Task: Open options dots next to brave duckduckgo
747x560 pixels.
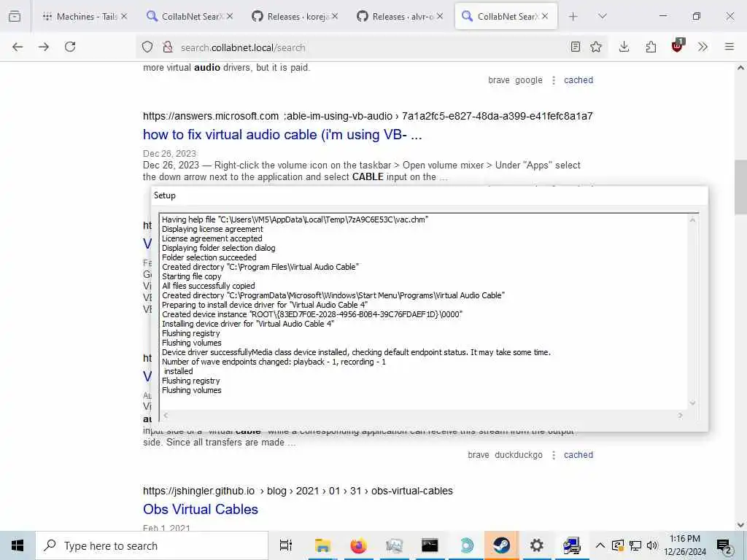Action: tap(554, 455)
